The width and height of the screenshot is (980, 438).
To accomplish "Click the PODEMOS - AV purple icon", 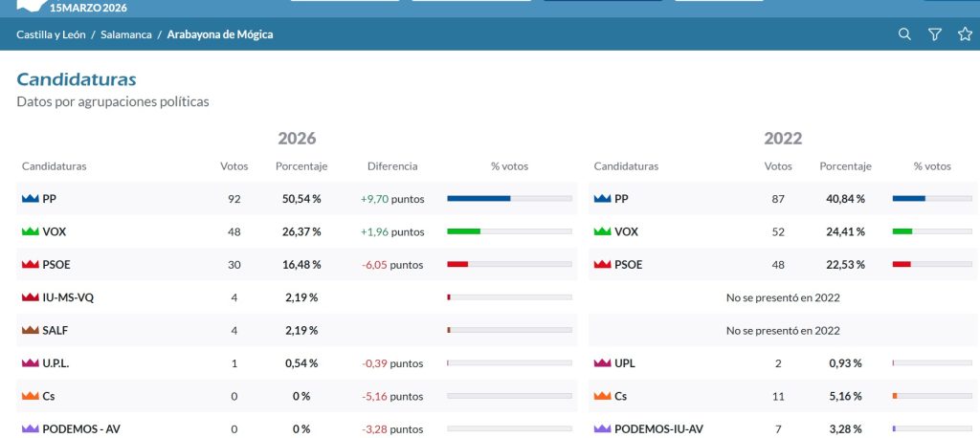I will pyautogui.click(x=30, y=429).
